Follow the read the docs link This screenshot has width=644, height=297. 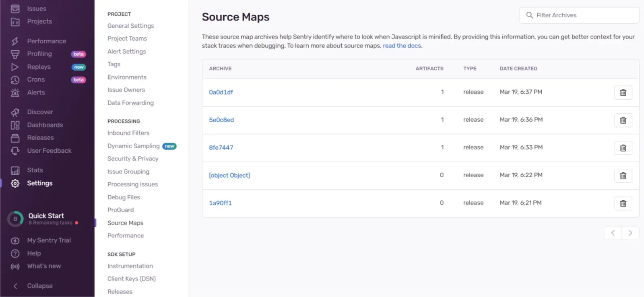[x=402, y=46]
